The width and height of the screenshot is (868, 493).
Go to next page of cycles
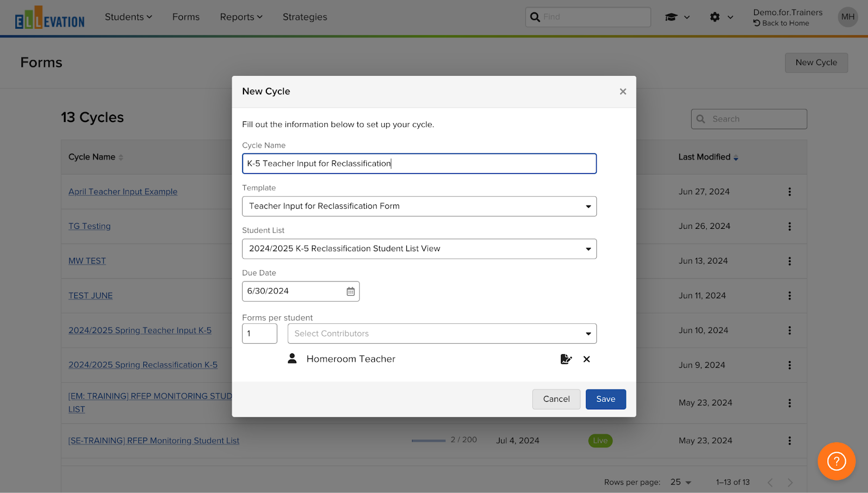click(790, 482)
